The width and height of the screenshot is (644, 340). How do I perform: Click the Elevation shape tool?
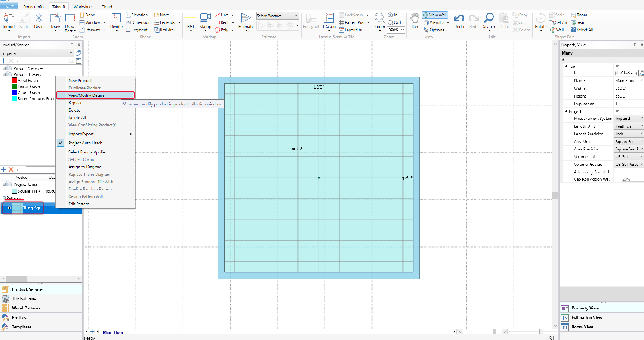(x=136, y=15)
